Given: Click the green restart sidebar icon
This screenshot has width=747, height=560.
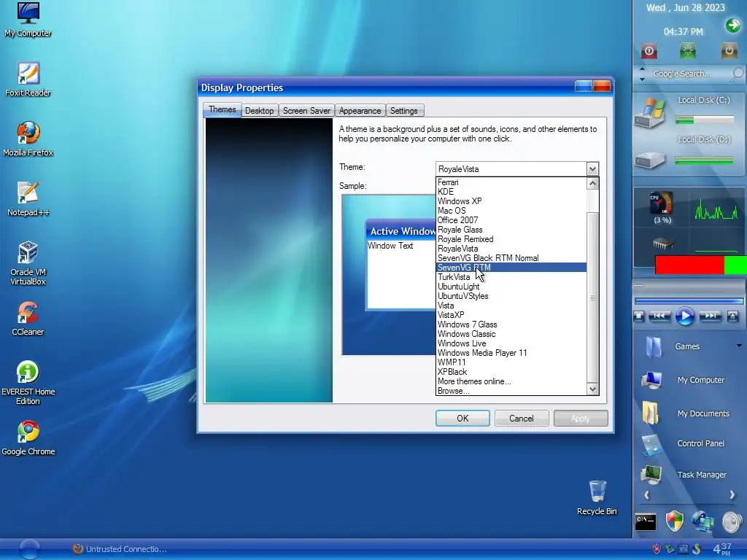Looking at the screenshot, I should coord(687,51).
